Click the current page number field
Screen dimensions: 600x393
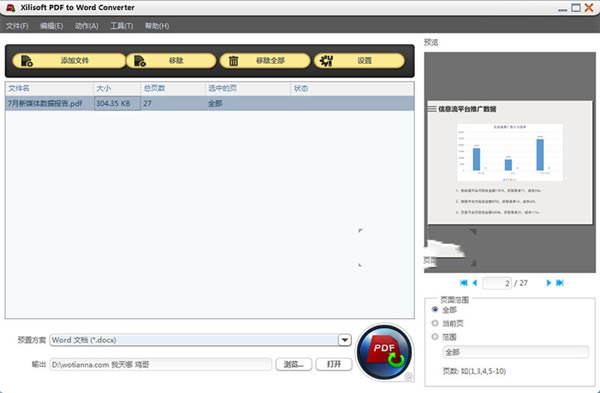coord(497,283)
